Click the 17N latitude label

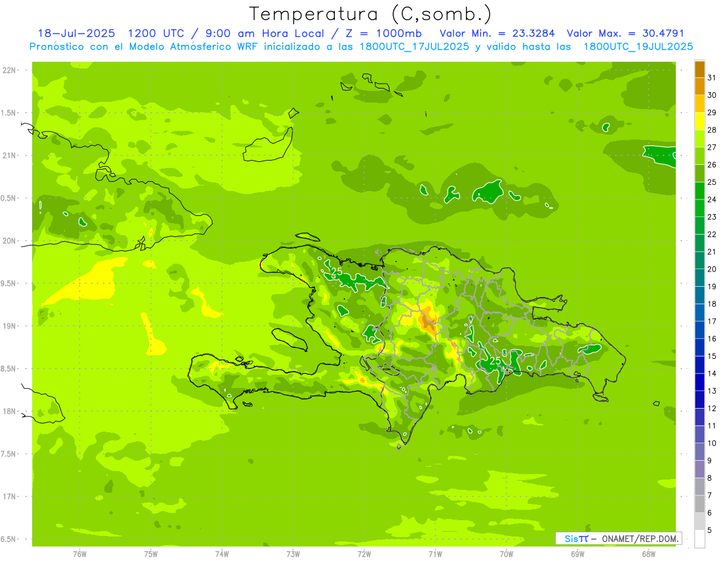[8, 497]
